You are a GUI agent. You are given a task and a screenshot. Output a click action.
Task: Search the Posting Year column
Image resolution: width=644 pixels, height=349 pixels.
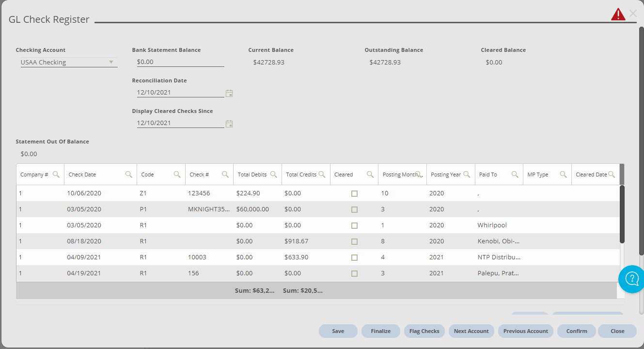[467, 174]
